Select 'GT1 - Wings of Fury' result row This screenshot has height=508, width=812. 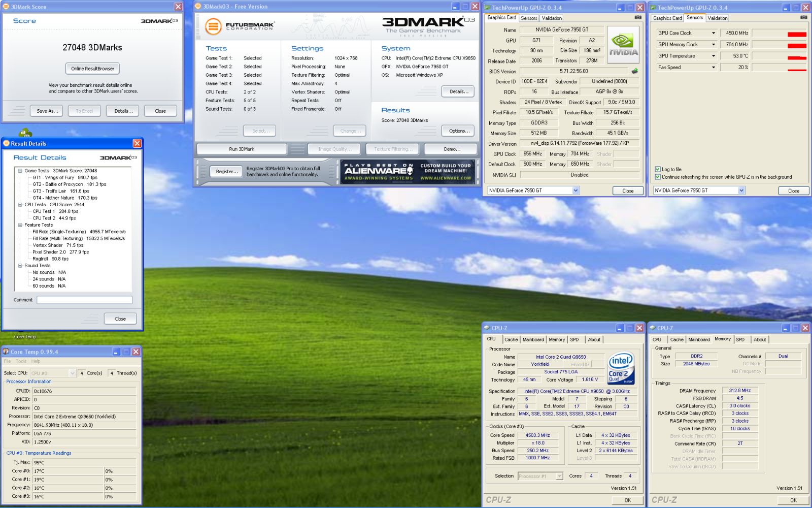coord(65,178)
